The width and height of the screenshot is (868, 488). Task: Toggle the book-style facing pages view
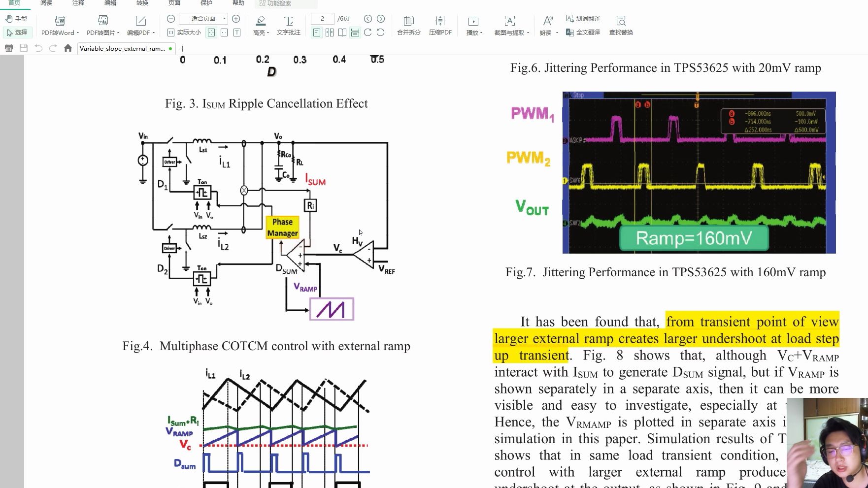click(x=342, y=33)
